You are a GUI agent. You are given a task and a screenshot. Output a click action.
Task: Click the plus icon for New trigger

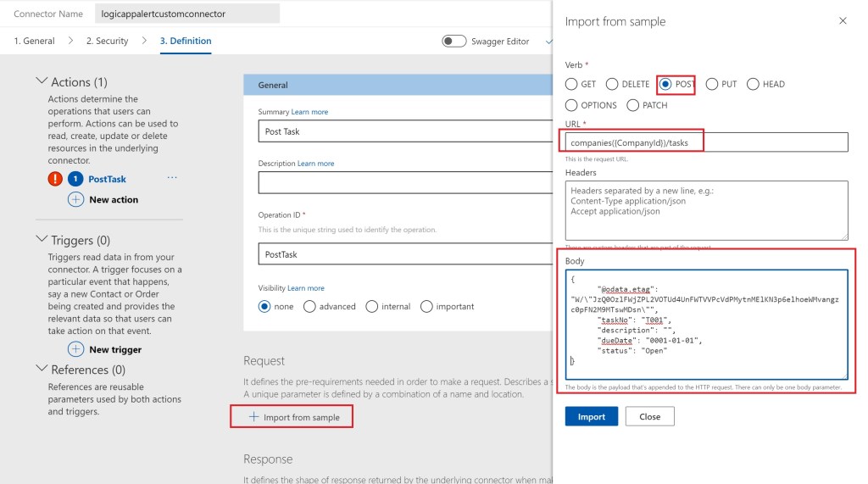coord(75,349)
